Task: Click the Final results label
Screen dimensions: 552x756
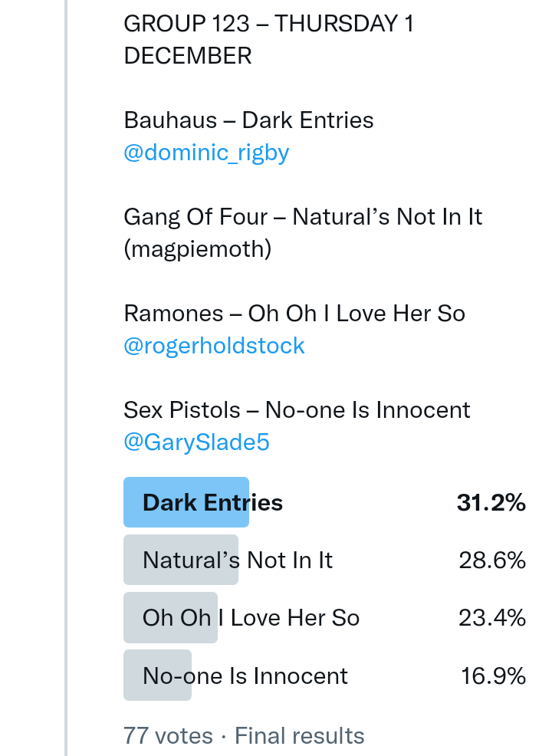Action: [299, 736]
